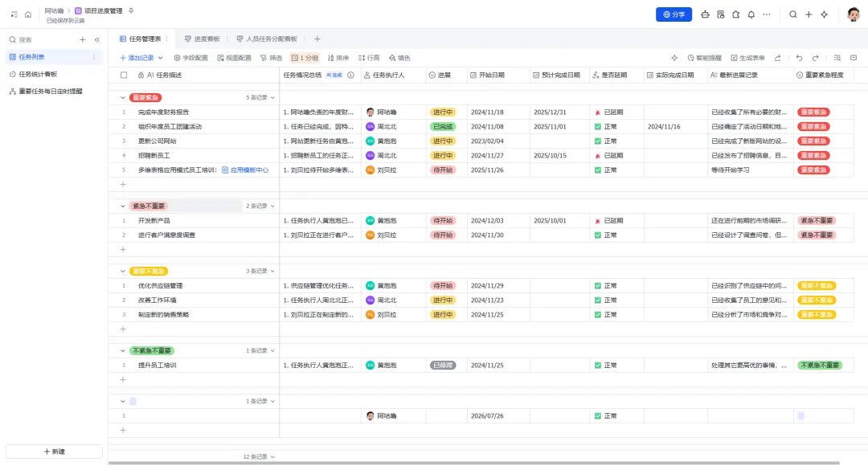
Task: Open the robot assistant icon in header
Action: (x=705, y=14)
